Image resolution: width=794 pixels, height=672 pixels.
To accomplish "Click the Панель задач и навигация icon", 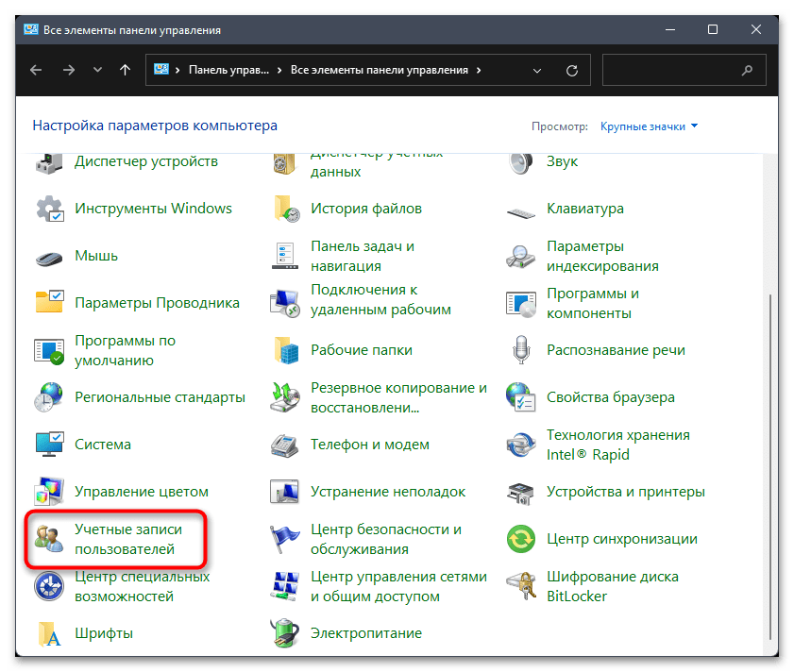I will [284, 256].
